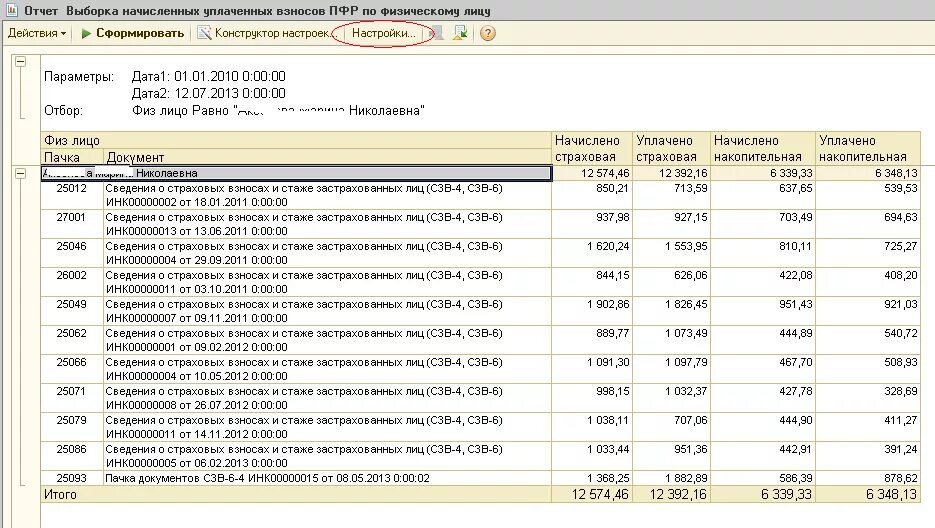Select value 408,20 in row 26002
935x528 pixels.
[x=900, y=276]
